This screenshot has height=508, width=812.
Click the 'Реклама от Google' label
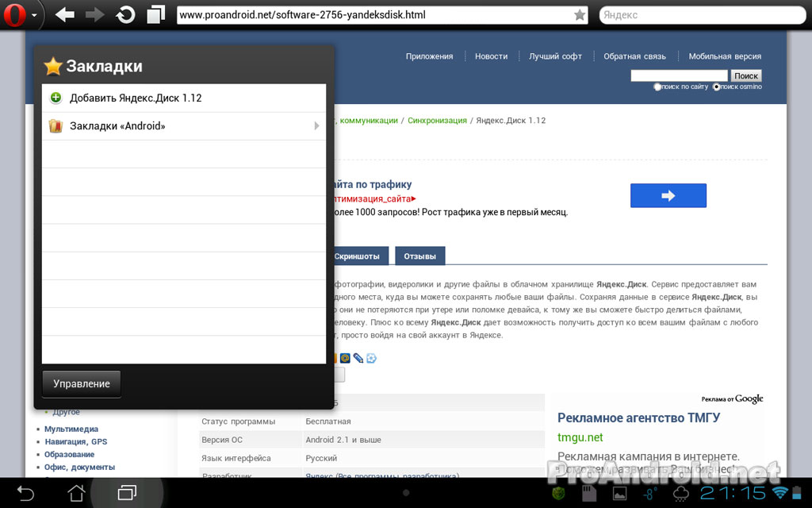(x=732, y=399)
